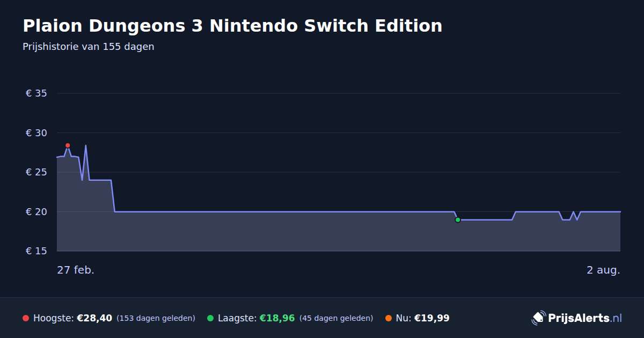Screen dimensions: 644x338
Task: Click the PrijsAlerts price tag logo icon
Action: (538, 318)
